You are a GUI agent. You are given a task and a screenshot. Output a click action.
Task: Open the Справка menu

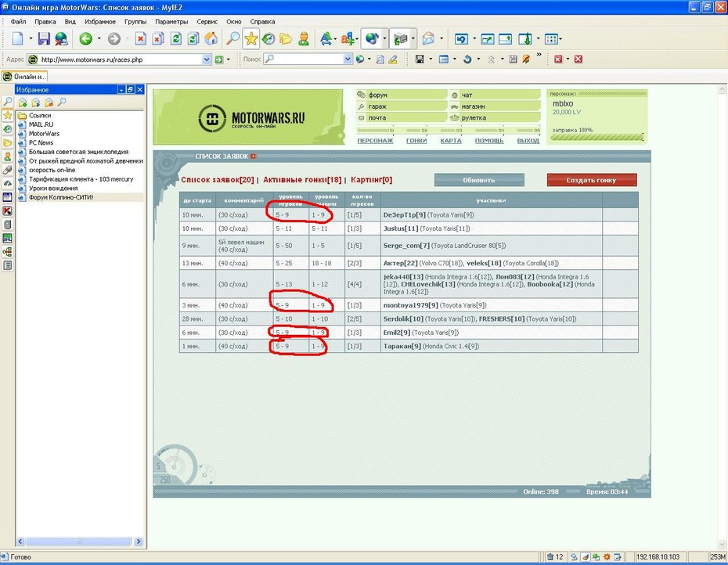pyautogui.click(x=262, y=22)
